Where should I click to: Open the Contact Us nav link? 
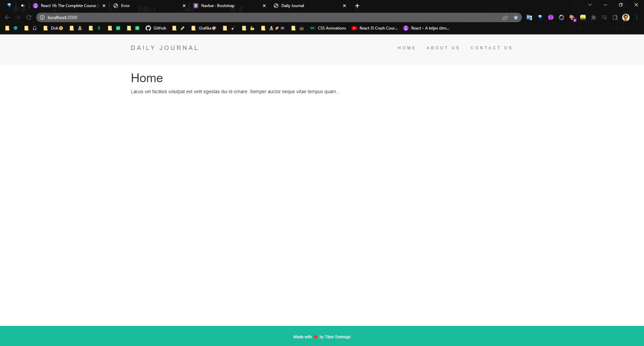pyautogui.click(x=491, y=48)
